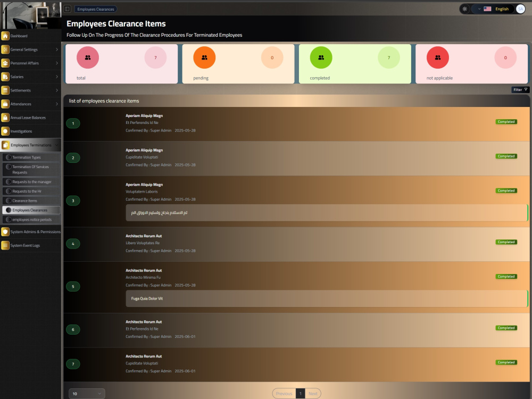Select employees notice periods entry
The height and width of the screenshot is (399, 532).
tap(31, 220)
